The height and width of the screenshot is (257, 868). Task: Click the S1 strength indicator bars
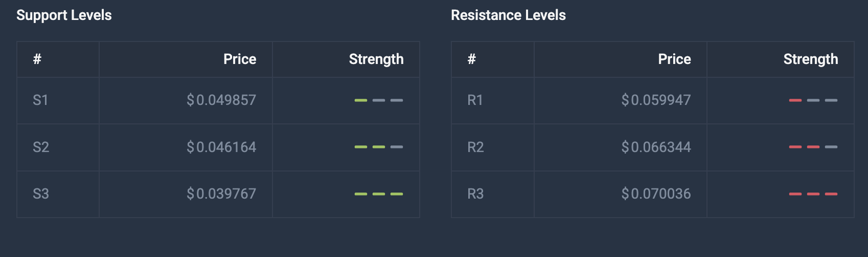tap(379, 100)
